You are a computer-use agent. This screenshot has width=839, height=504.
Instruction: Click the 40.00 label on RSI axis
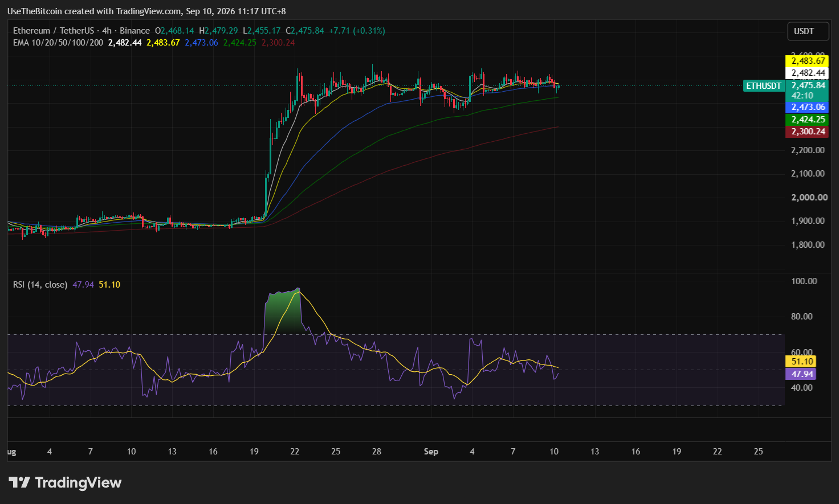pyautogui.click(x=801, y=388)
